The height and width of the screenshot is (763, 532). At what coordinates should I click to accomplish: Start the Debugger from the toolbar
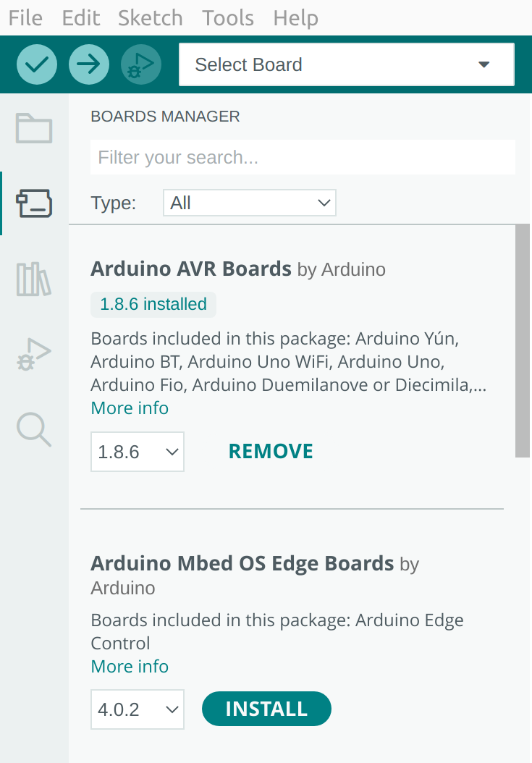[x=140, y=64]
